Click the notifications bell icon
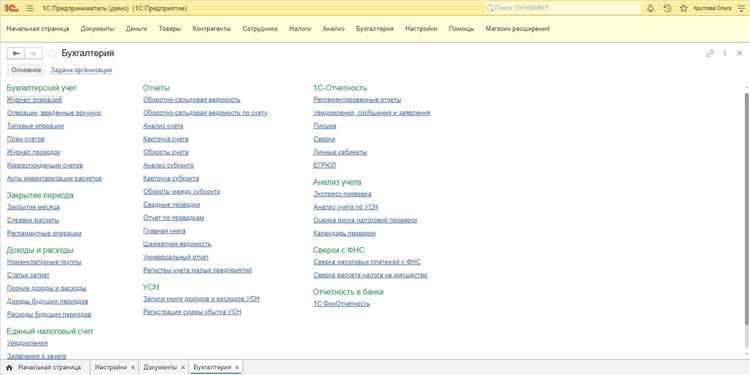 [x=650, y=9]
